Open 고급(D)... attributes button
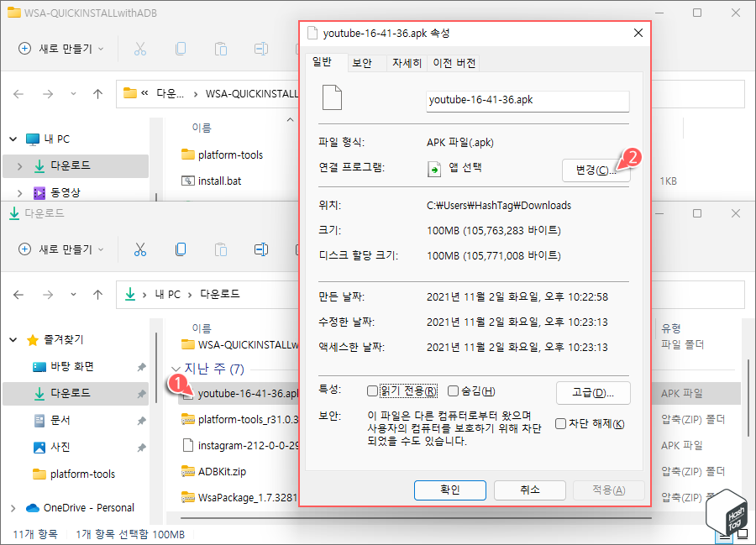The image size is (756, 545). point(593,393)
